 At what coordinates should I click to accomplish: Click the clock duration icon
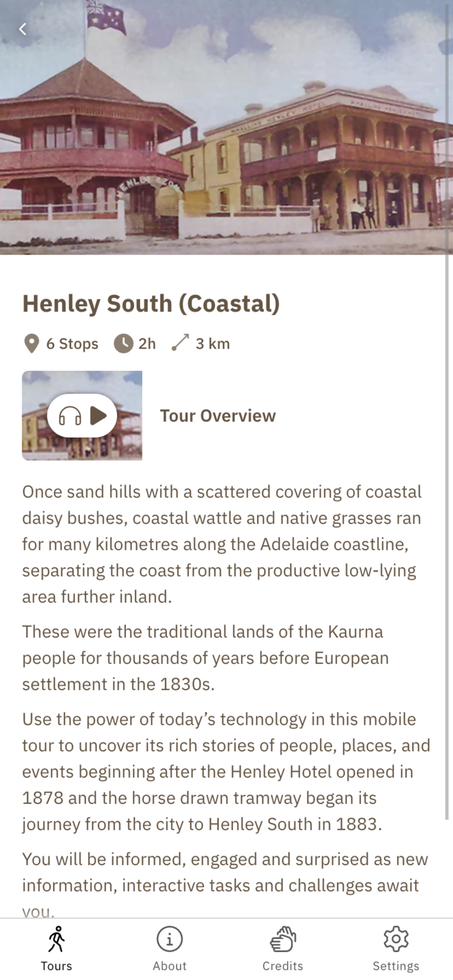[124, 343]
